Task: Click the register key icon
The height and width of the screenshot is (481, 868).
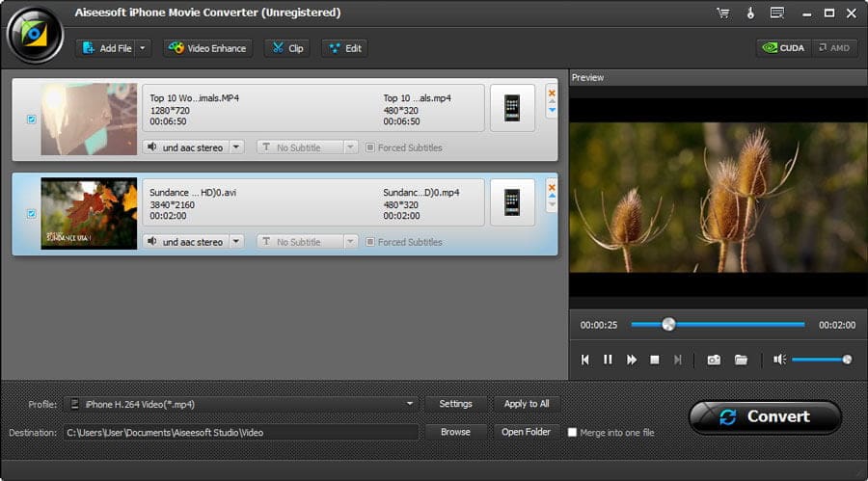Action: (750, 13)
